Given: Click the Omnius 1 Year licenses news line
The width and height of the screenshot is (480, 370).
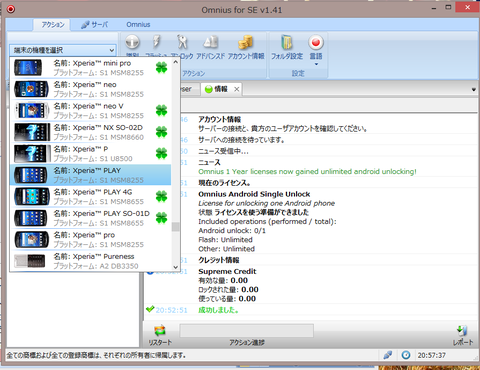Looking at the screenshot, I should [307, 171].
